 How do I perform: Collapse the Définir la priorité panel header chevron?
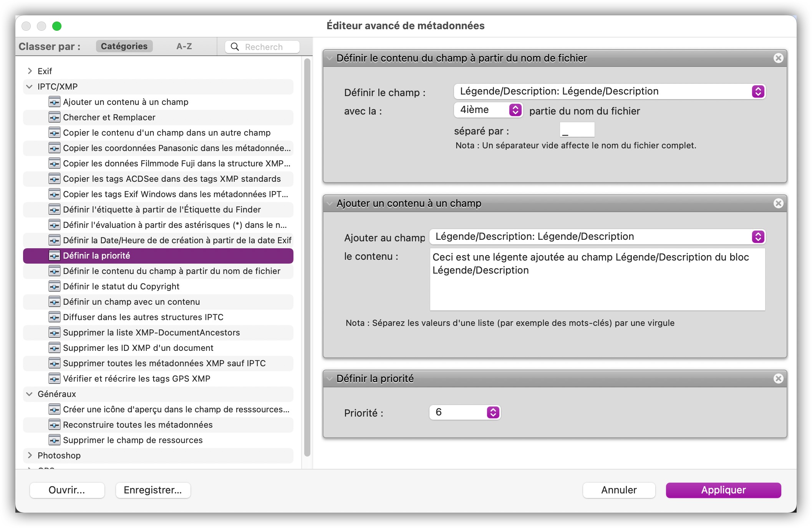(x=330, y=379)
